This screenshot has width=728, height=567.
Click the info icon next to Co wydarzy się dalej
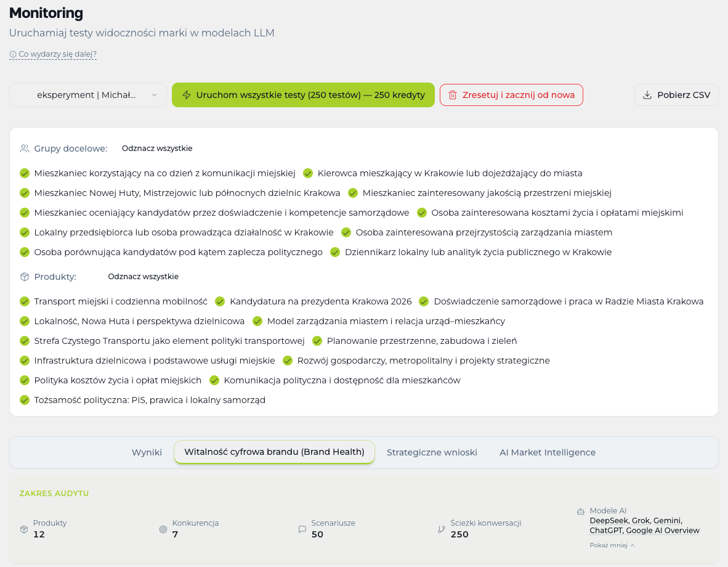[x=13, y=54]
